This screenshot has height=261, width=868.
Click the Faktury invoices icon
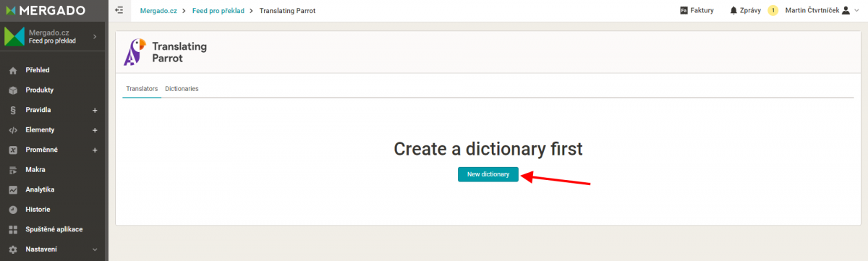click(x=684, y=11)
